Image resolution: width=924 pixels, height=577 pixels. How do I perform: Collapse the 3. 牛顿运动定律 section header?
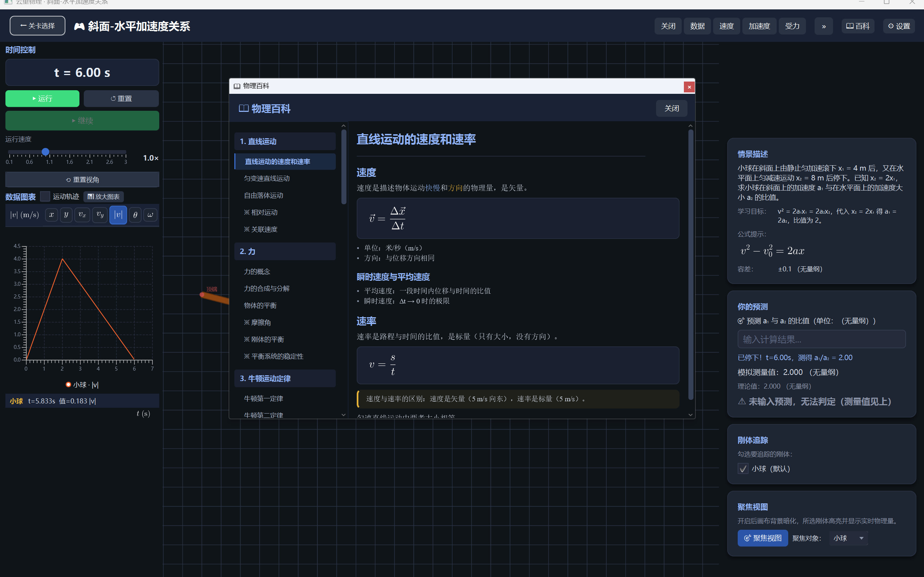point(285,378)
